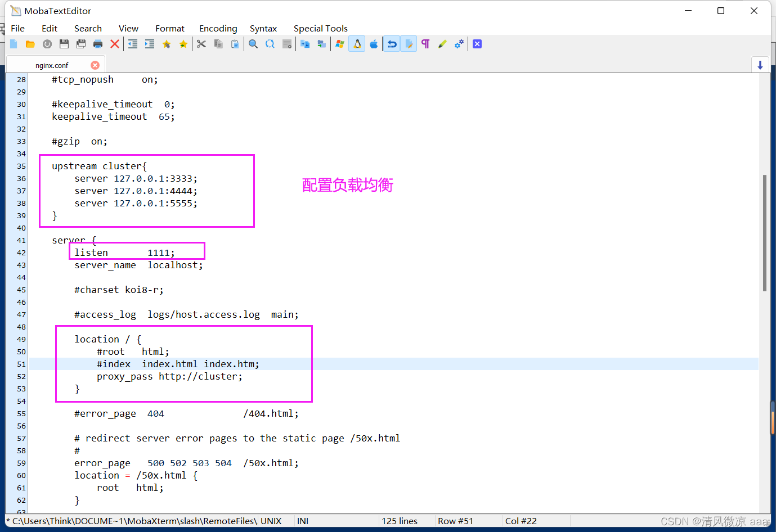Toggle show special characters pilcrow icon

click(x=425, y=44)
